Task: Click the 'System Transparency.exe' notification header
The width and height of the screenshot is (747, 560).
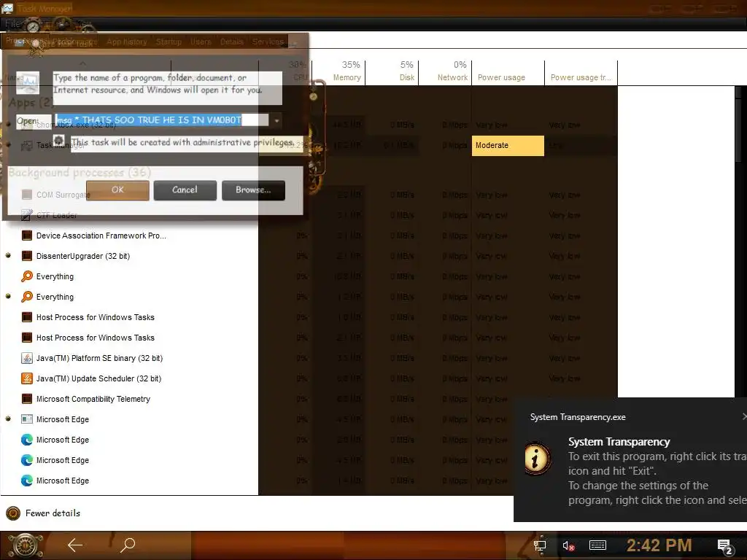Action: pyautogui.click(x=578, y=417)
